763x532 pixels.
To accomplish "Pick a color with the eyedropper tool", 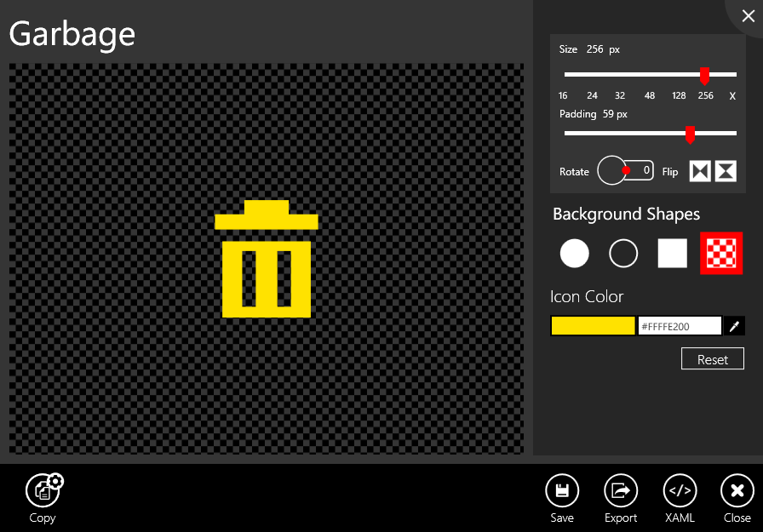I will pos(734,325).
